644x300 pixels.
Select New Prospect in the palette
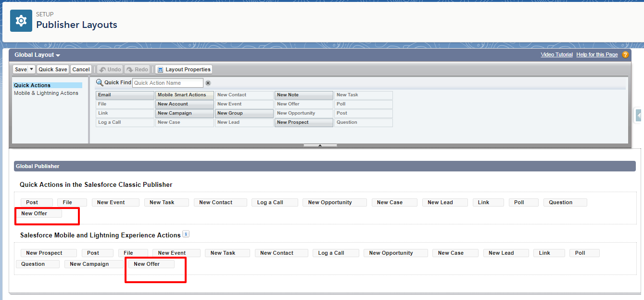click(304, 122)
